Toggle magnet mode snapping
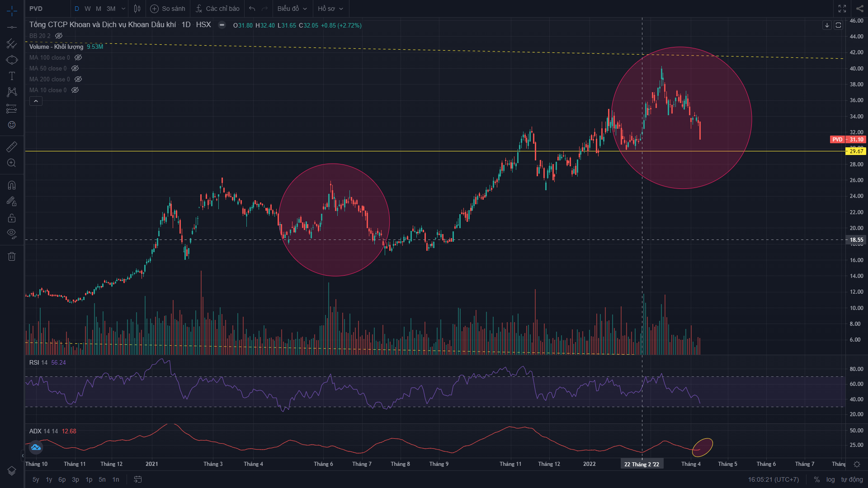This screenshot has height=488, width=868. 12,185
